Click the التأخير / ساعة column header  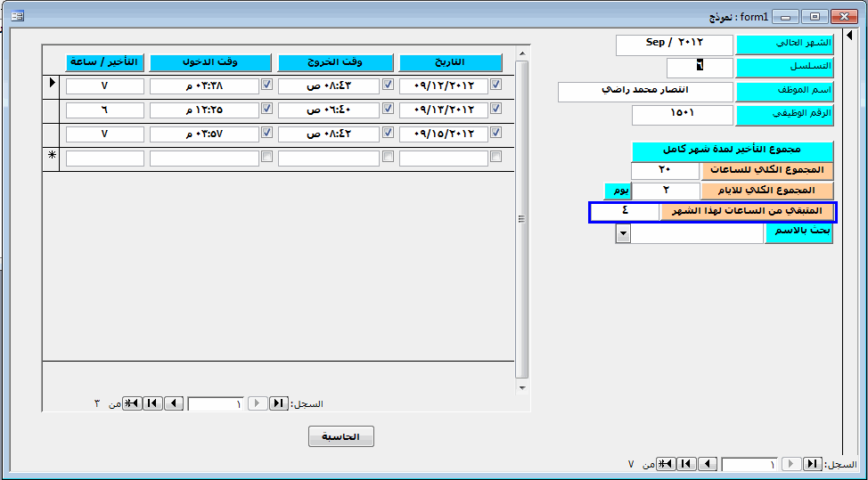coord(104,62)
